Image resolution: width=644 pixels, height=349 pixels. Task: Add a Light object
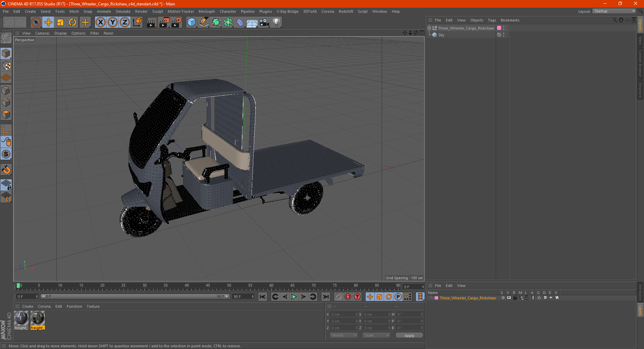point(276,22)
